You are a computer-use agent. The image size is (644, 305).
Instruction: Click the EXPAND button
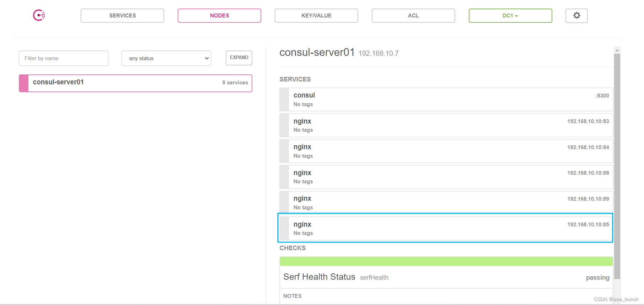click(239, 58)
